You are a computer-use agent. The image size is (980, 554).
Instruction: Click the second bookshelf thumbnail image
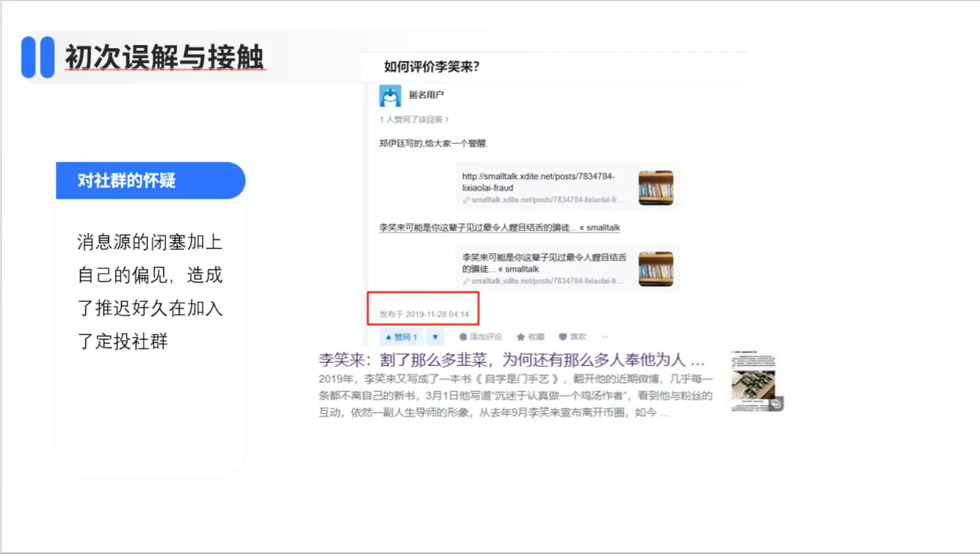655,269
